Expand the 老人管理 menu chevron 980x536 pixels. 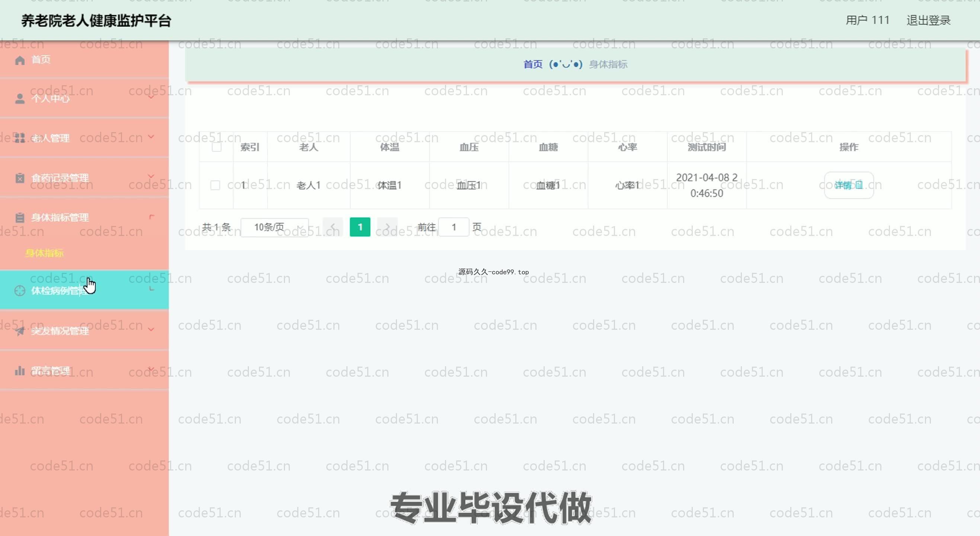(151, 136)
